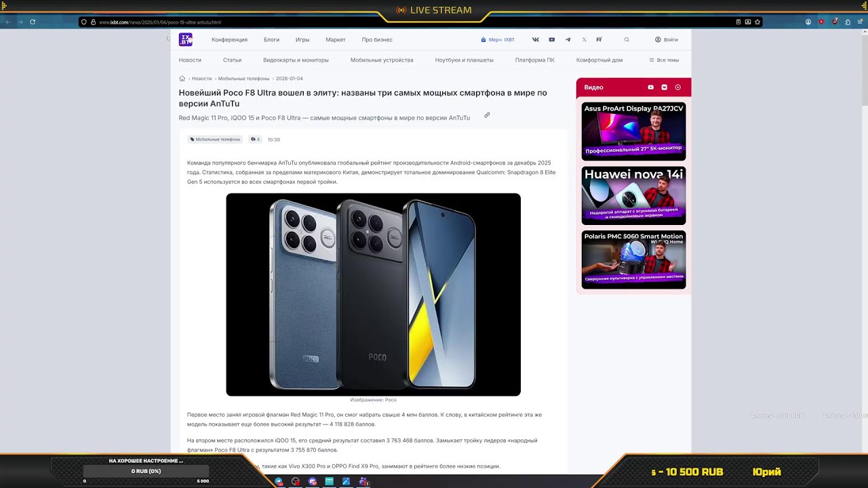The width and height of the screenshot is (868, 488).
Task: Open the Photos app on the taskbar
Action: (347, 481)
